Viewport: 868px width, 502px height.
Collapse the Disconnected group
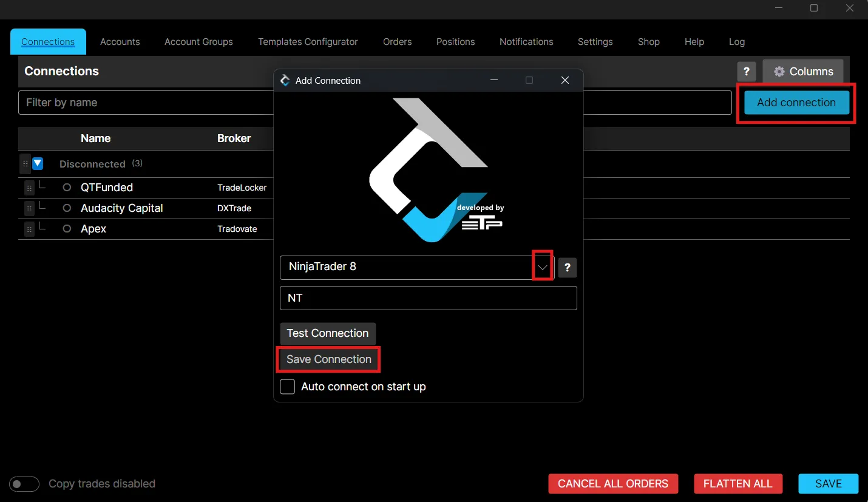pos(38,163)
